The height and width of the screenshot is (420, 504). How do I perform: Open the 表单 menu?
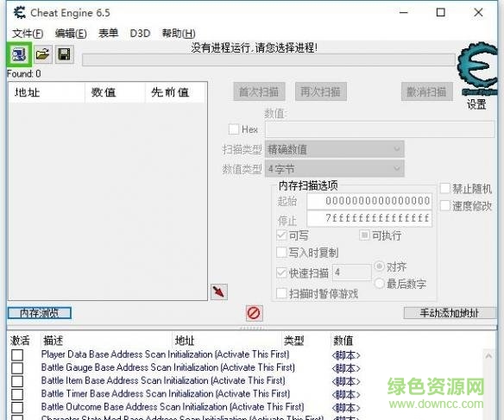(x=109, y=33)
